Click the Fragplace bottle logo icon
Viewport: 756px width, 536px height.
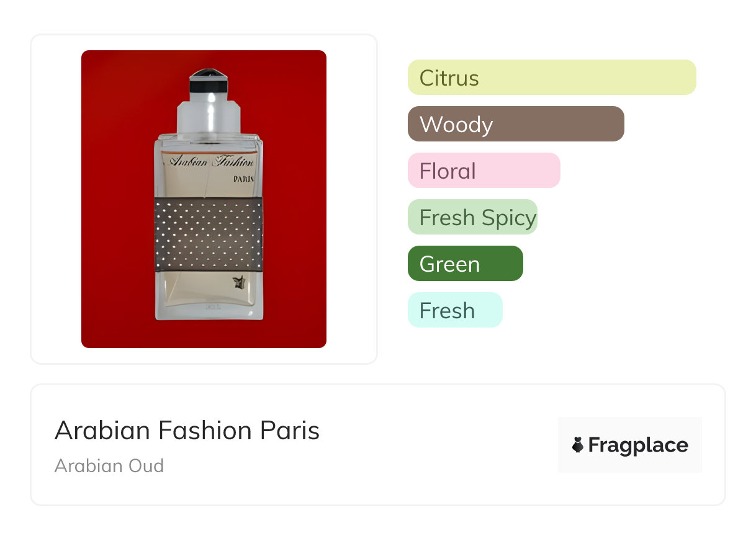point(578,445)
